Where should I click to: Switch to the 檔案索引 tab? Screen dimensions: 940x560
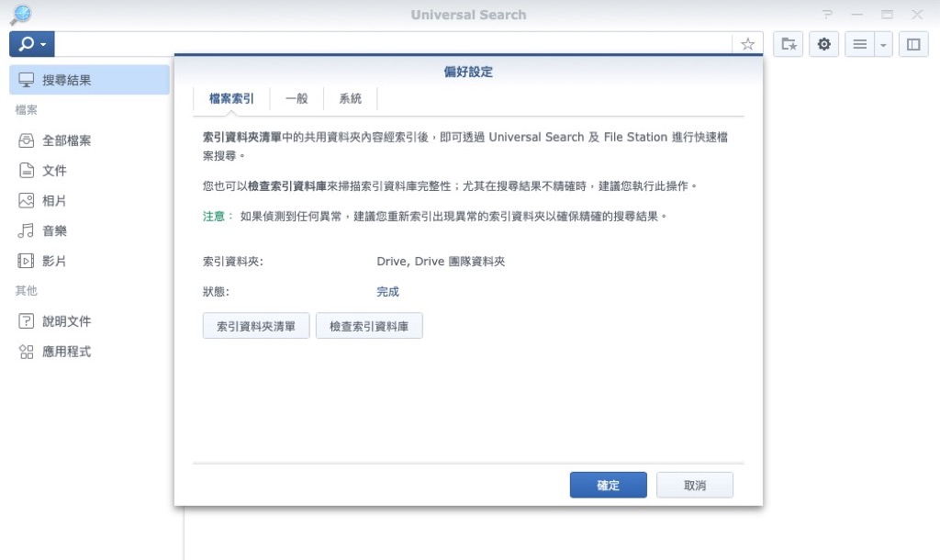point(231,98)
